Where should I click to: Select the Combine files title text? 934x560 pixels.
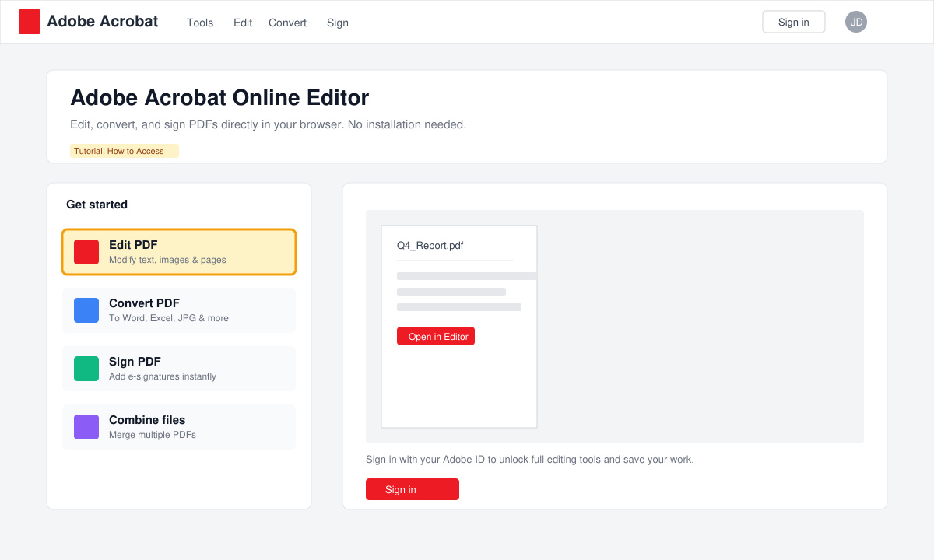click(147, 420)
